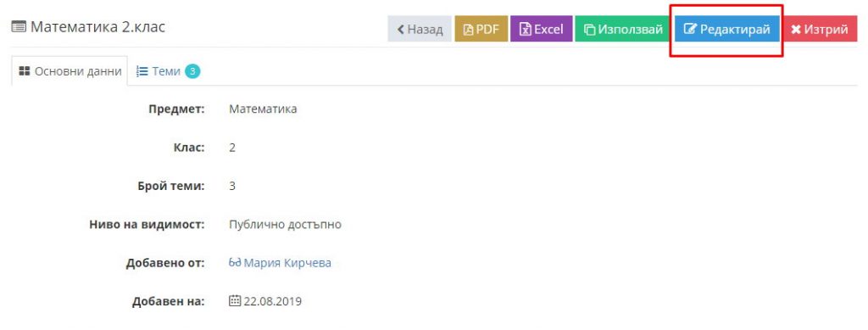
Task: Select the Основни данни tab
Action: pyautogui.click(x=70, y=71)
